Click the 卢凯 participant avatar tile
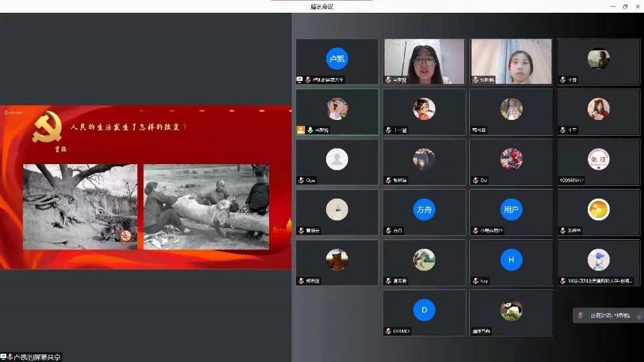Screen dimensions: 644x362 click(x=337, y=58)
